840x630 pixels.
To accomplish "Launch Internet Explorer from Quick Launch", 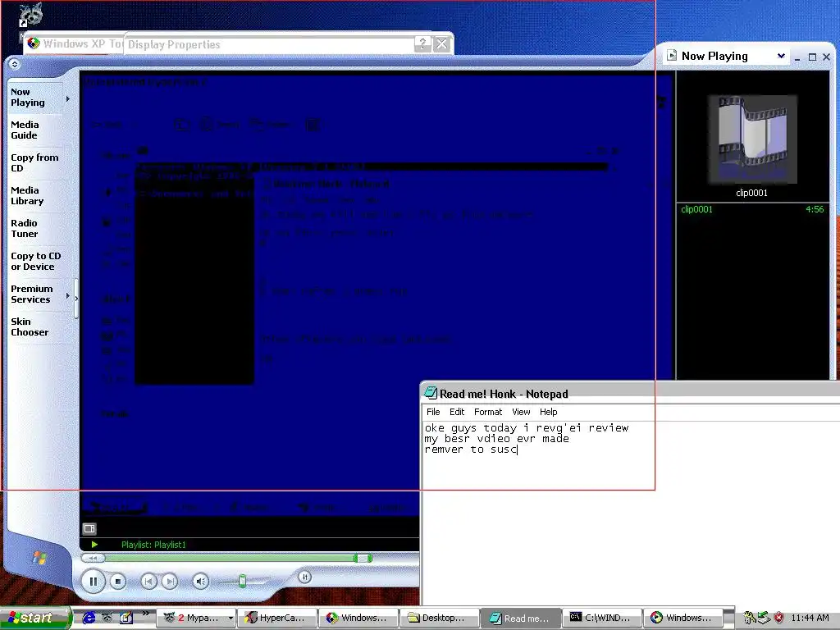I will pos(89,618).
